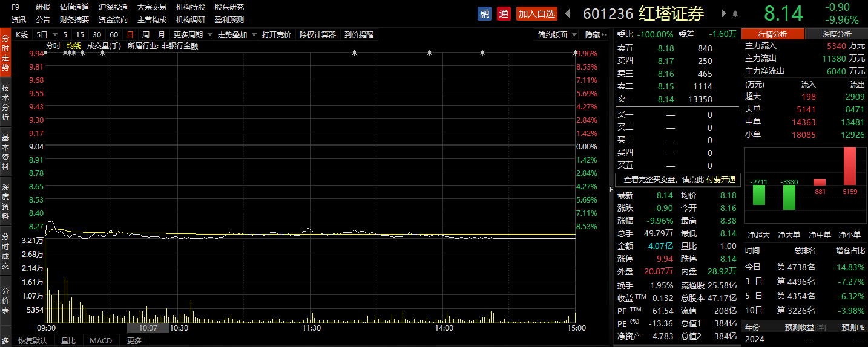
Task: Click the panel splitter arrow beside order book
Action: tap(610, 189)
